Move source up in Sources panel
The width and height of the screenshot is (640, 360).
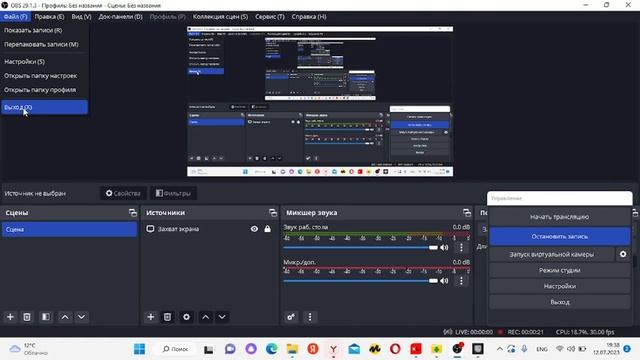coord(206,317)
